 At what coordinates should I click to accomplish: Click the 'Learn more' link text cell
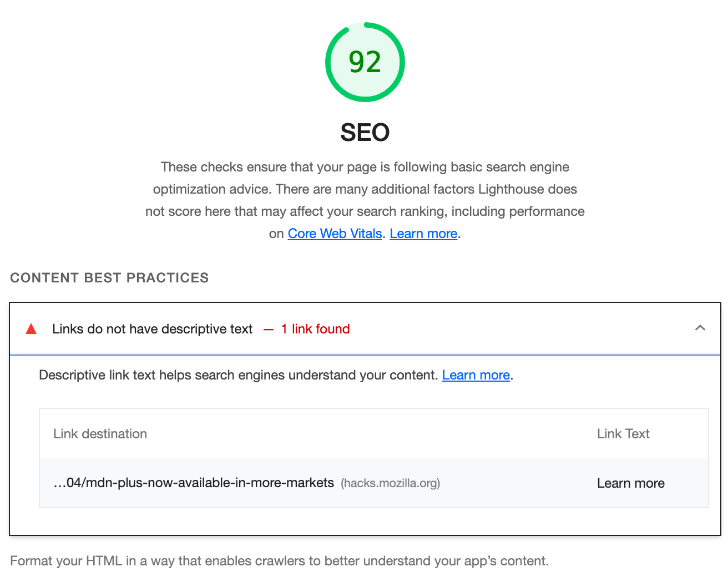631,483
